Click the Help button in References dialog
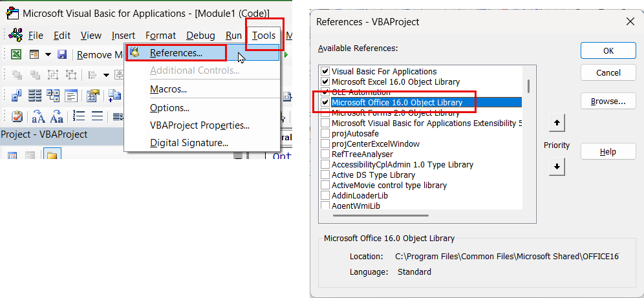Viewport: 644px width, 298px height. click(608, 151)
